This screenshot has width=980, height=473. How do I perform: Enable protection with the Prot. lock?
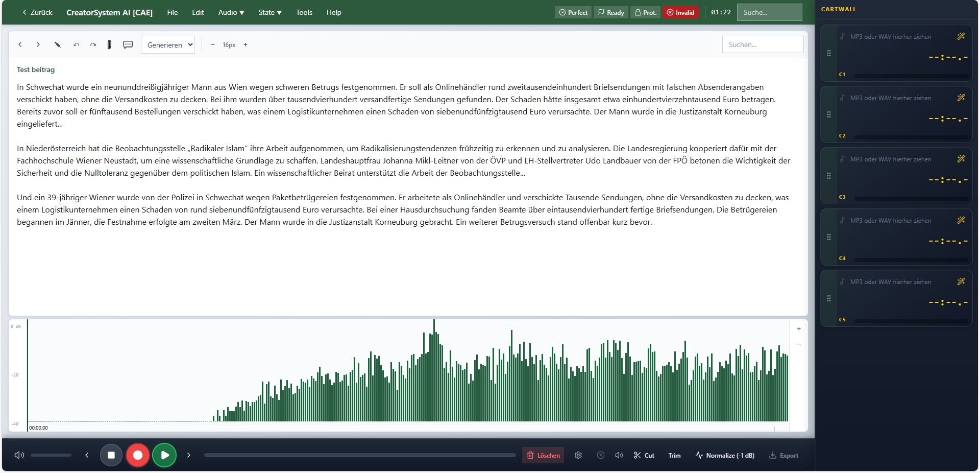[x=645, y=12]
